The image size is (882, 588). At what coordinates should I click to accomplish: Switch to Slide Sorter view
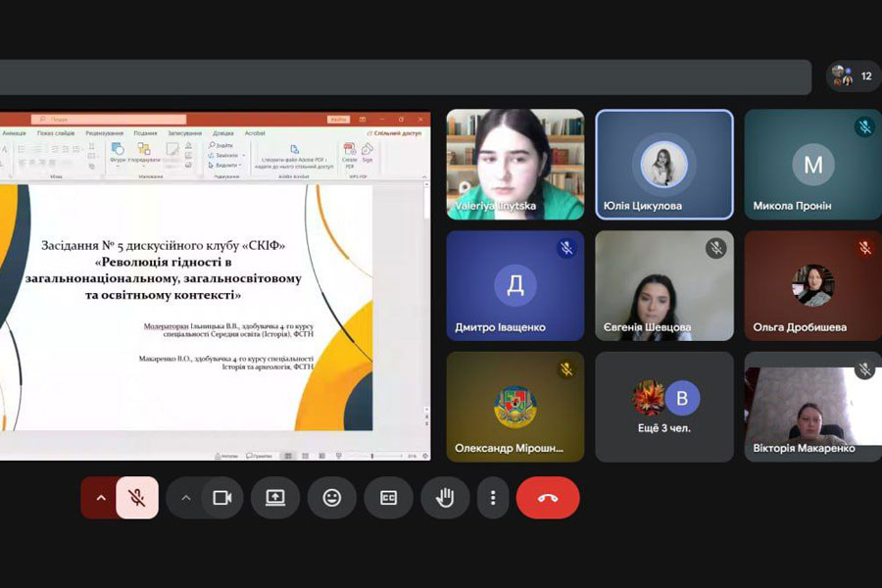306,456
